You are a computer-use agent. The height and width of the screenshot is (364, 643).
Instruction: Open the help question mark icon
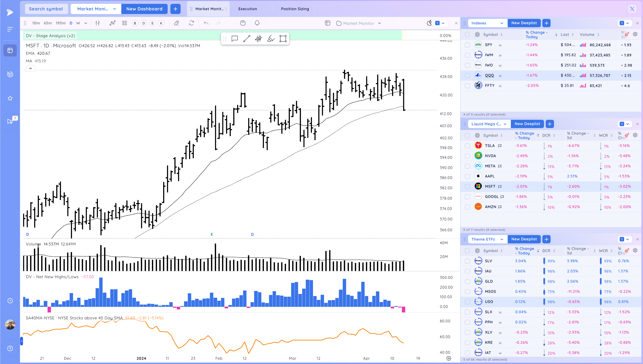[10, 349]
